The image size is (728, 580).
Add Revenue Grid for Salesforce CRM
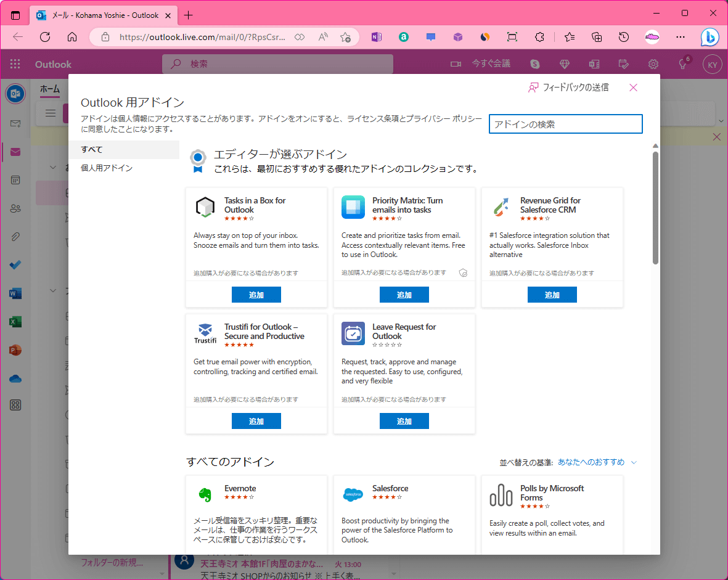click(x=552, y=295)
